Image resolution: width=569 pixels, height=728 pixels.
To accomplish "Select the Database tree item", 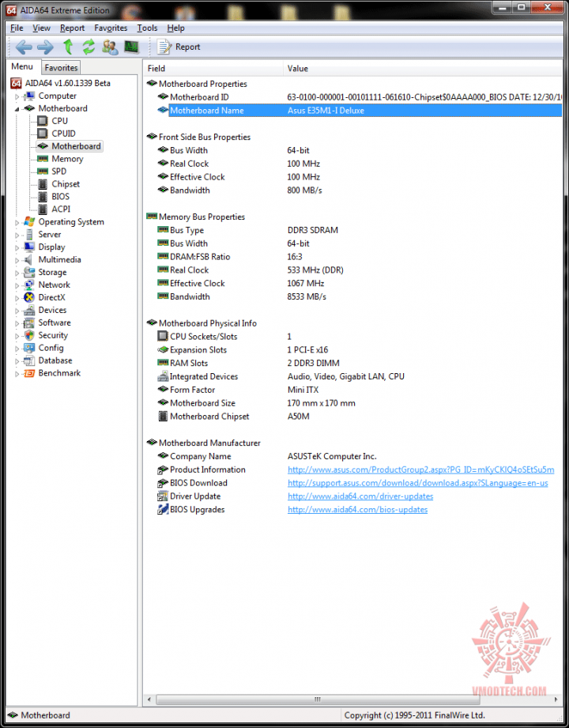I will pos(55,360).
